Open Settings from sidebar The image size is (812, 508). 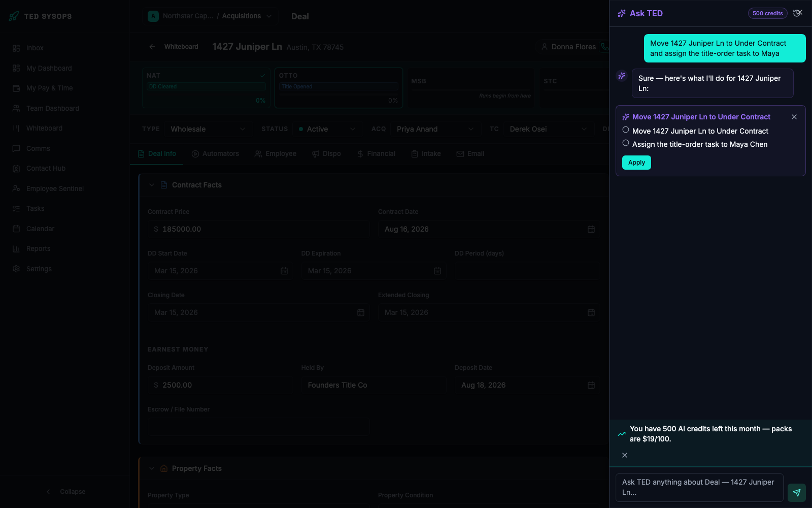tap(64, 269)
